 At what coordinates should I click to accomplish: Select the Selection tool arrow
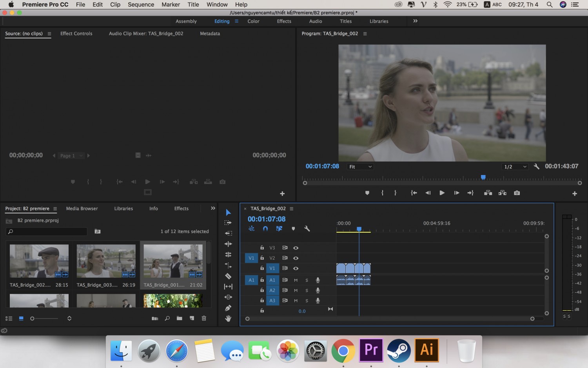pyautogui.click(x=228, y=212)
